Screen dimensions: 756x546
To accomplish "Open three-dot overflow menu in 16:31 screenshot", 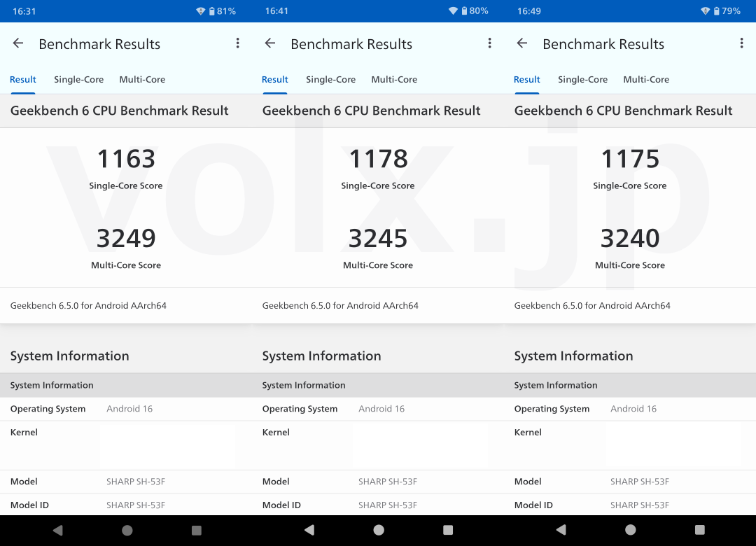I will tap(238, 43).
